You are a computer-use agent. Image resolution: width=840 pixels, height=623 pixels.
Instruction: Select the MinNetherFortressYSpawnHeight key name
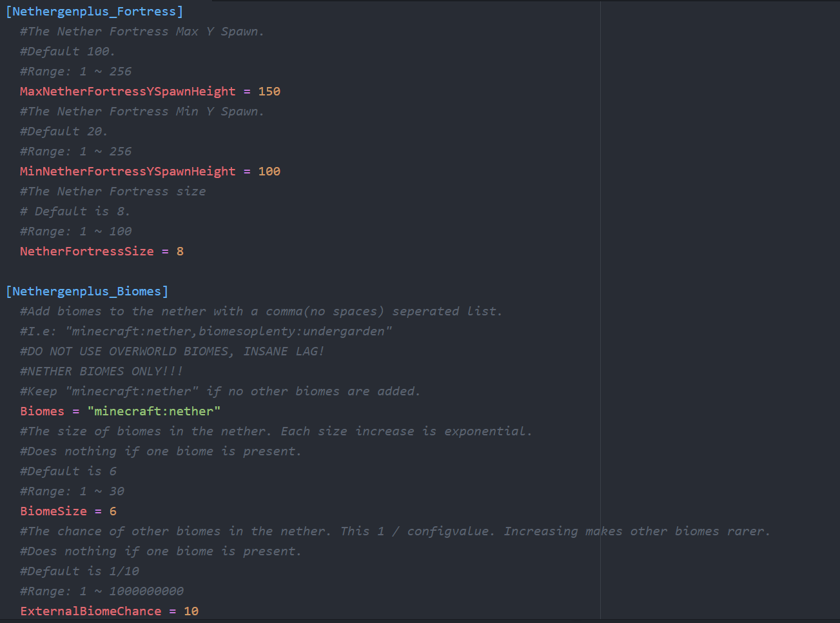pos(128,172)
